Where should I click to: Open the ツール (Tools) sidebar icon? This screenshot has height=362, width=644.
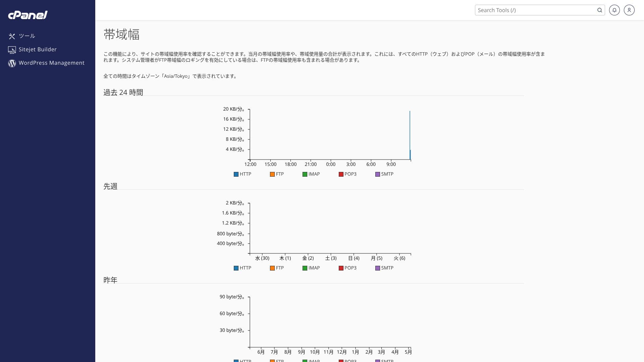point(12,36)
